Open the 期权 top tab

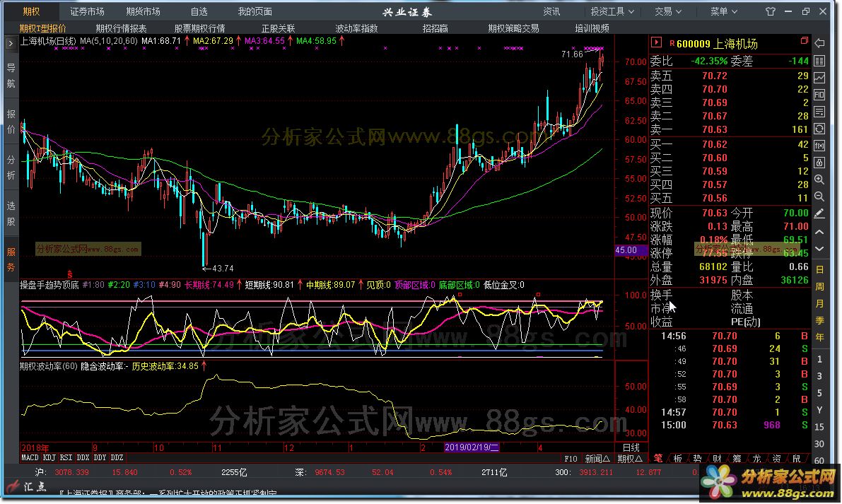click(x=31, y=11)
